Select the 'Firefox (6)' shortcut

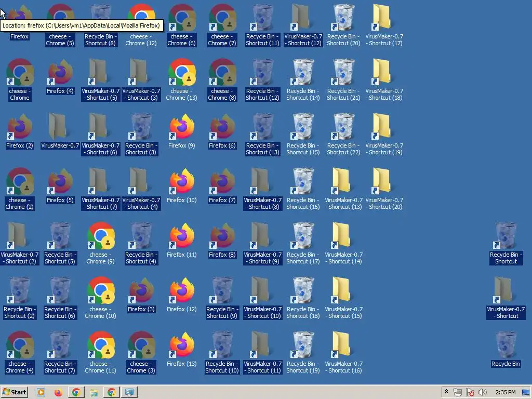coord(222,131)
